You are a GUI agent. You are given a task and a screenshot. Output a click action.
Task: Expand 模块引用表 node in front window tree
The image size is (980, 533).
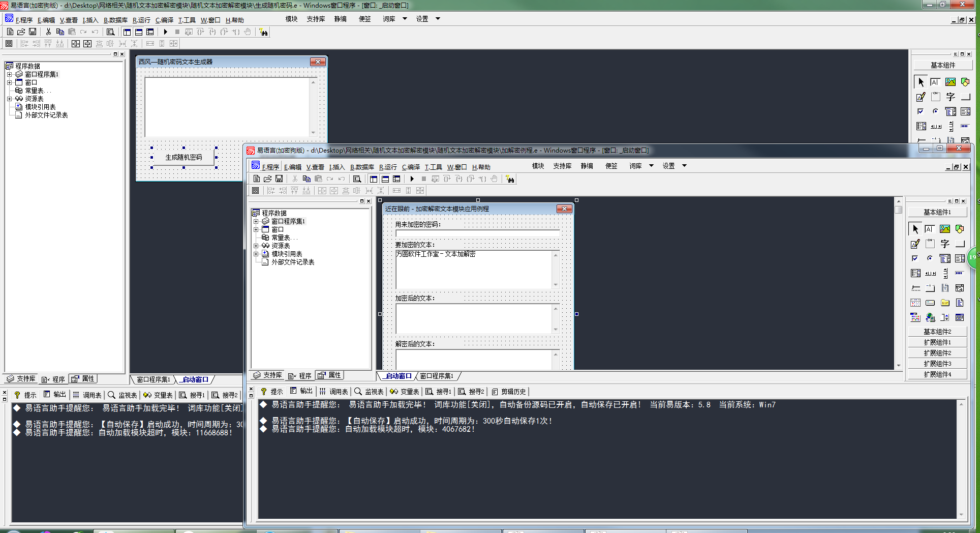tap(256, 254)
